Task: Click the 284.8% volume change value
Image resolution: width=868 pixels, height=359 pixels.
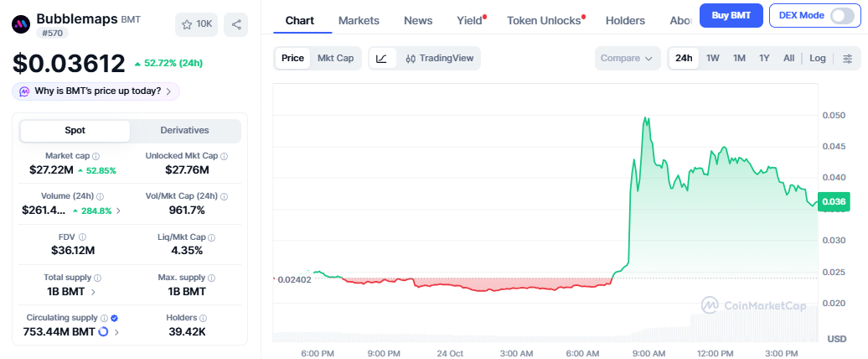Action: coord(92,211)
